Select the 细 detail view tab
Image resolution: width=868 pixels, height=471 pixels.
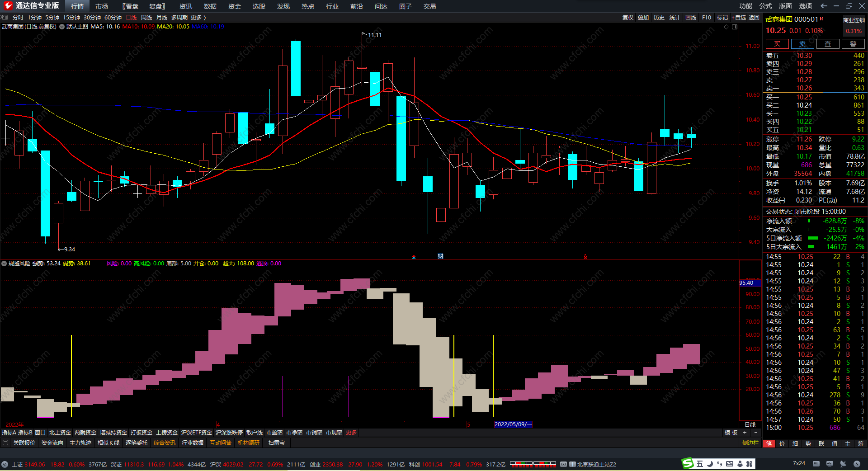click(x=795, y=443)
